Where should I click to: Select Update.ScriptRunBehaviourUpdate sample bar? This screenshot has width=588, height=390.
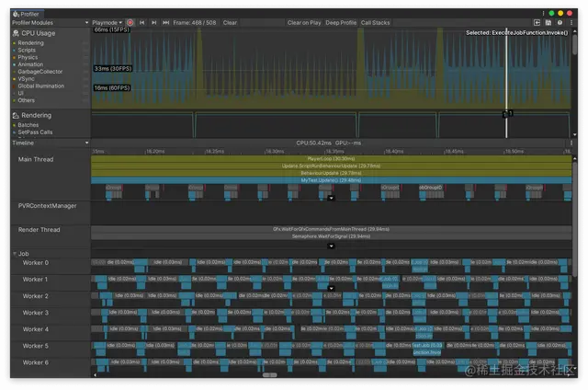(331, 166)
